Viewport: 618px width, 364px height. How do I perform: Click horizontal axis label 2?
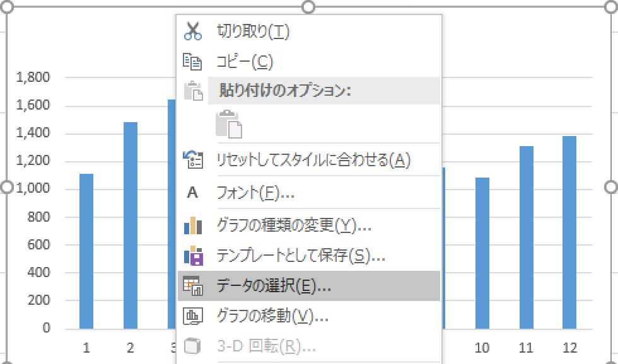[131, 348]
